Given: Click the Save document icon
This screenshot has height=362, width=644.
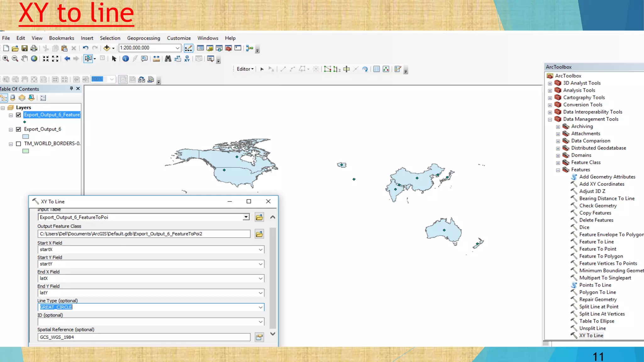Looking at the screenshot, I should (25, 48).
